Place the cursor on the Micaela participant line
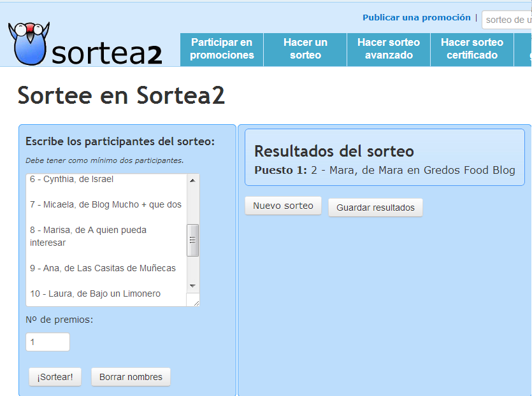The width and height of the screenshot is (532, 396). (105, 204)
